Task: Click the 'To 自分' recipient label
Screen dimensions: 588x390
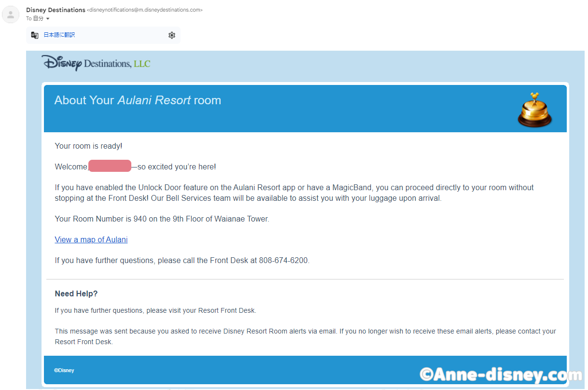Action: click(35, 19)
